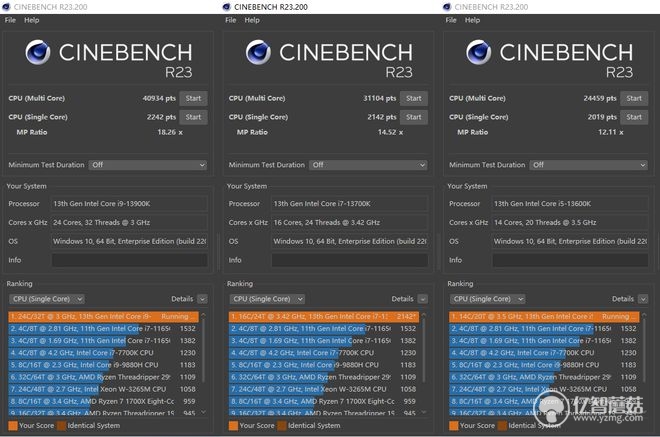Open Minimum Test Duration dropdown, i9-13900K window

[x=148, y=165]
